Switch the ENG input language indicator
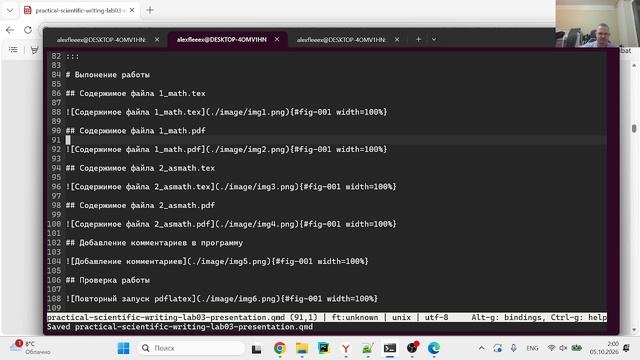Screen dimensions: 640x360 532,348
